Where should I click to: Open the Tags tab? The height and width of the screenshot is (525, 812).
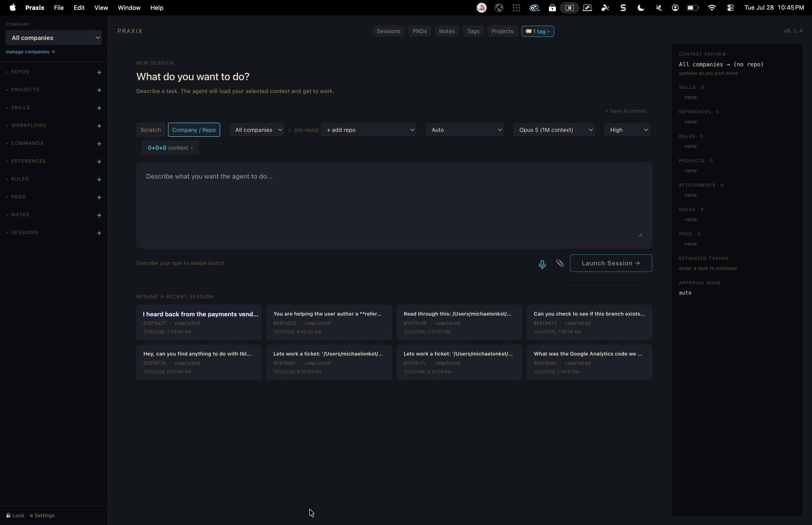pos(473,31)
